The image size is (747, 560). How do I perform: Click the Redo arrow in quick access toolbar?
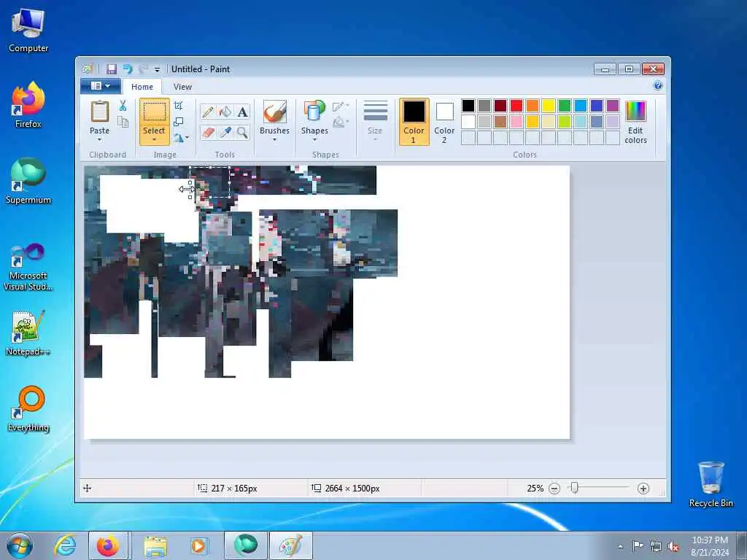143,69
